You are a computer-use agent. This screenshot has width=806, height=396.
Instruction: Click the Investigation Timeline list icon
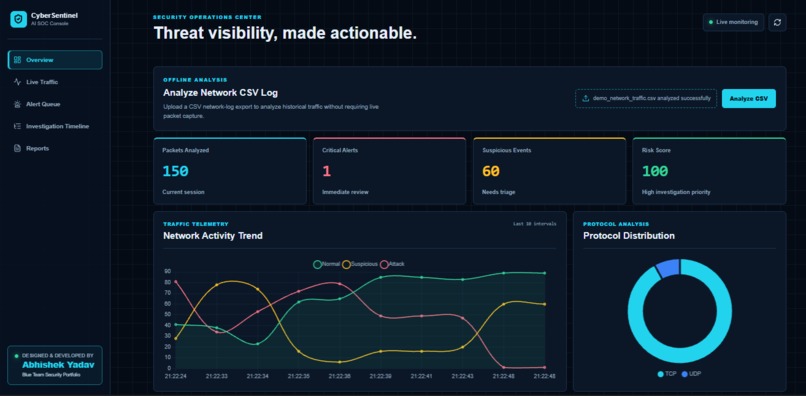pyautogui.click(x=17, y=126)
